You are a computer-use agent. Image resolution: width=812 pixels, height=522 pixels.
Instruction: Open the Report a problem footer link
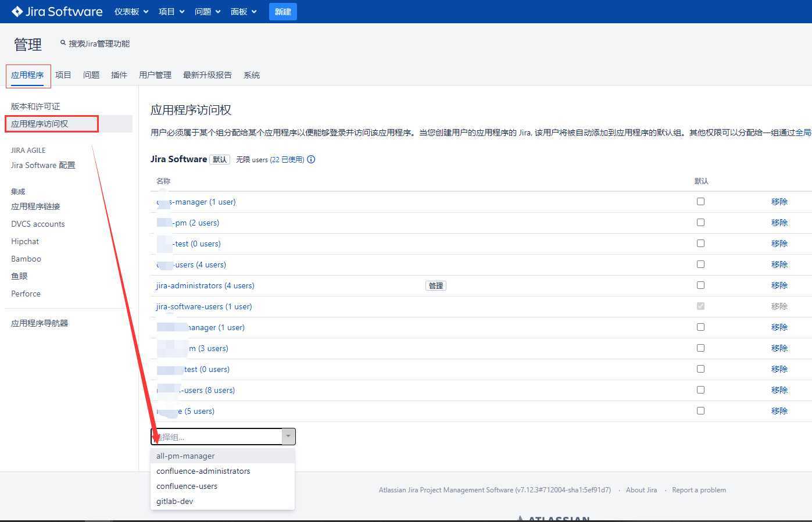[x=699, y=490]
